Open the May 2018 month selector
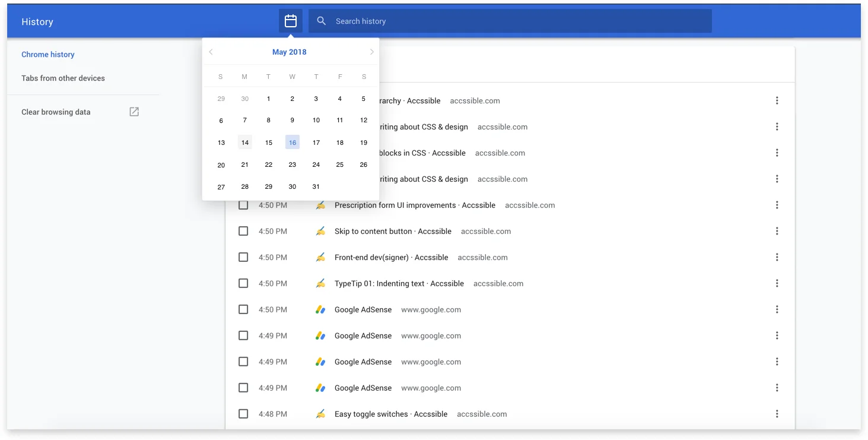 (290, 52)
